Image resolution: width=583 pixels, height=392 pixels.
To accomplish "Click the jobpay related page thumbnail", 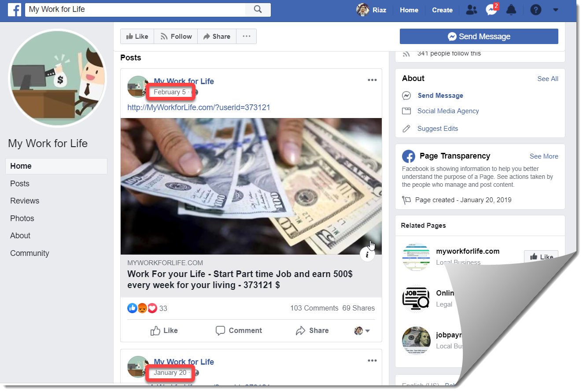I will (416, 341).
